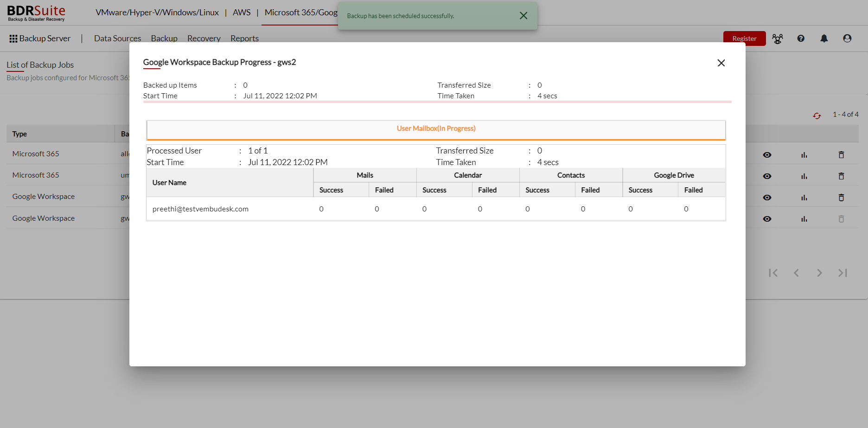Select the last Google Workspace row text
This screenshot has width=868, height=428.
coord(44,218)
